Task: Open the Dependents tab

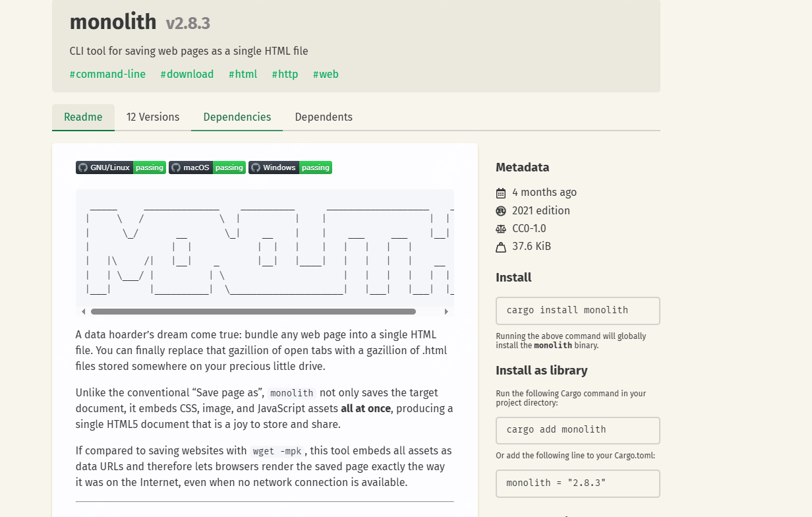Action: (x=324, y=117)
